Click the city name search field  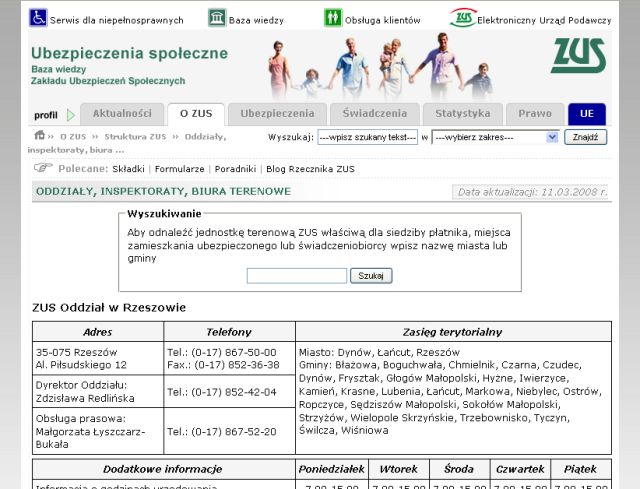(297, 275)
